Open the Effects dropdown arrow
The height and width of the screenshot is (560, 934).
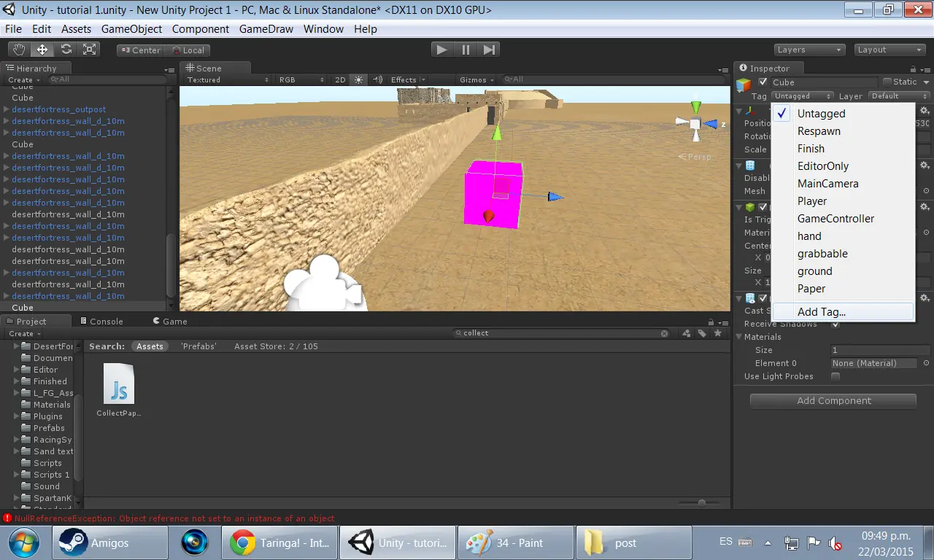(x=423, y=79)
